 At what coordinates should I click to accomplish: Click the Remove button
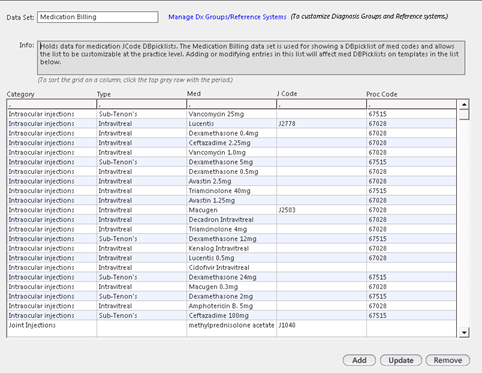(x=448, y=360)
